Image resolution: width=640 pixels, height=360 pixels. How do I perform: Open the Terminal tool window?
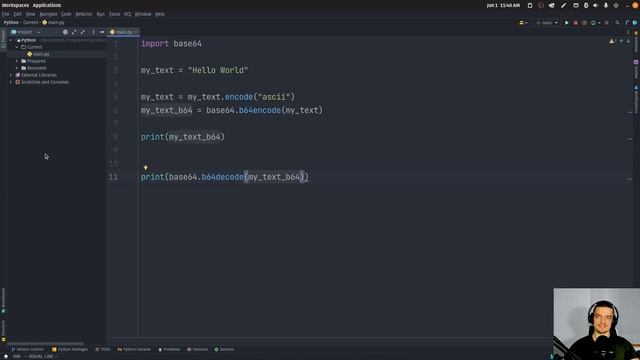click(198, 349)
